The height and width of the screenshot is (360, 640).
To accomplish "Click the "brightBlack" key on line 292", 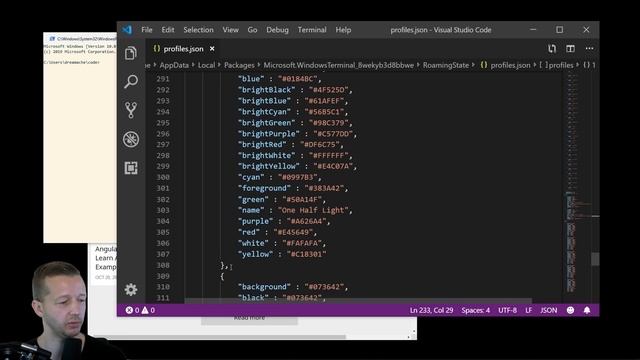I will (267, 90).
